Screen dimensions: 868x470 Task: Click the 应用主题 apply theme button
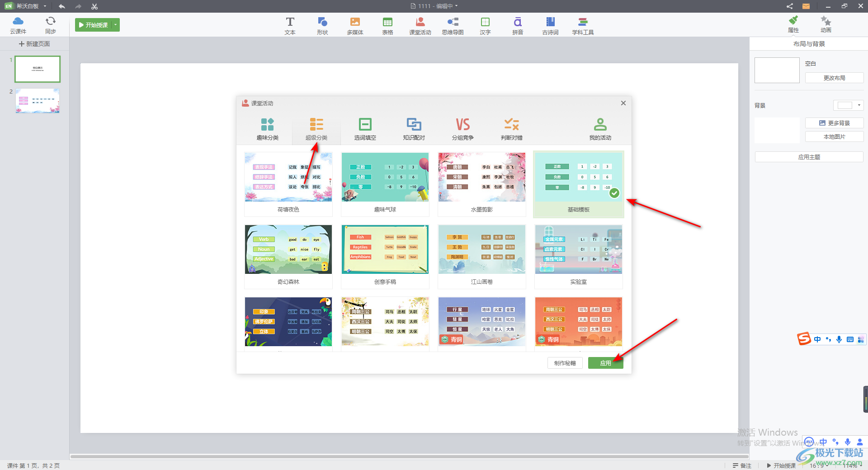tap(809, 157)
